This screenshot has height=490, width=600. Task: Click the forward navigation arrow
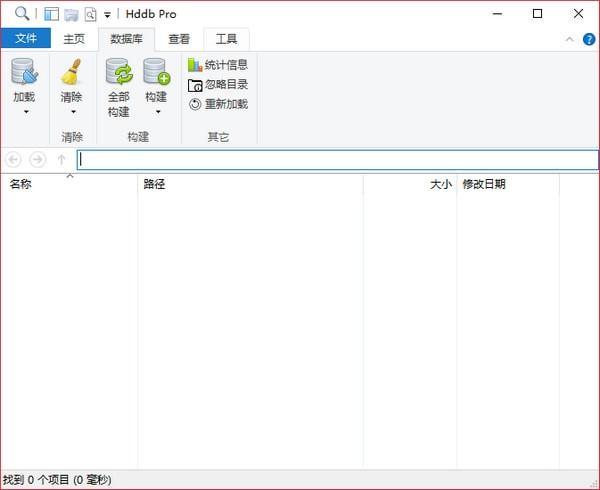(38, 159)
